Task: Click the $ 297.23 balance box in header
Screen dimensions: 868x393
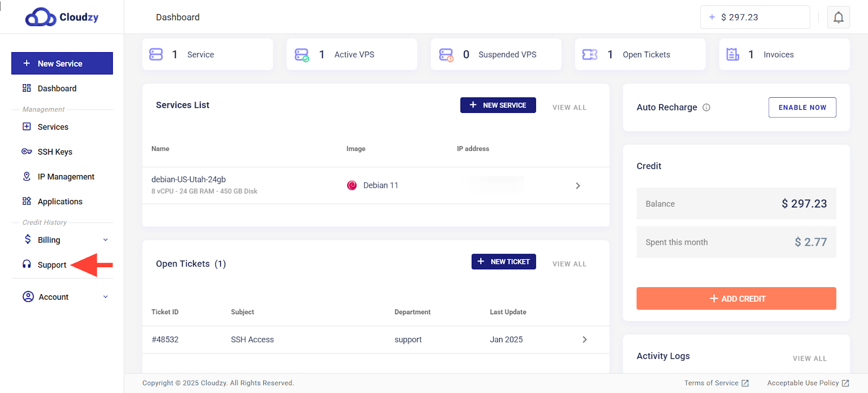Action: [755, 17]
